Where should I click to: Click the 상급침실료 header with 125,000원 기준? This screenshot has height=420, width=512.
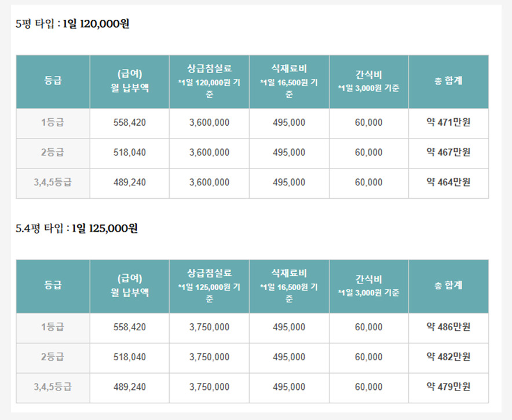coord(209,286)
